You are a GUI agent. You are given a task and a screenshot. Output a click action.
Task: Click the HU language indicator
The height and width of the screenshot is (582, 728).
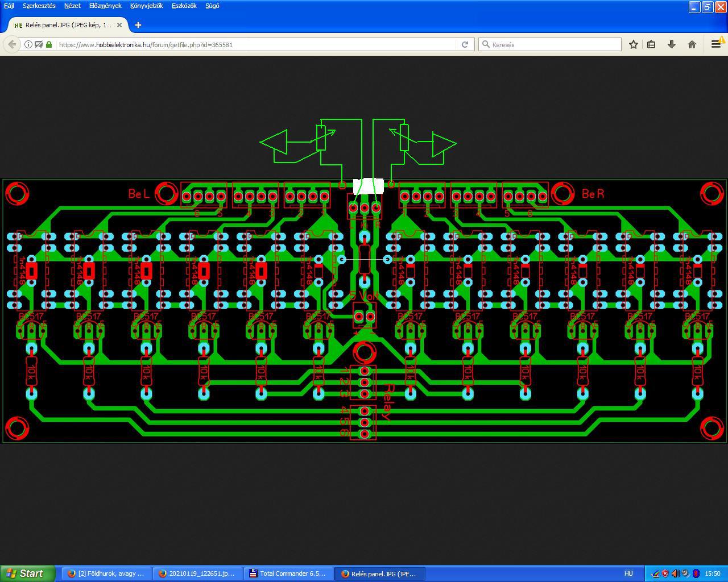pos(628,573)
